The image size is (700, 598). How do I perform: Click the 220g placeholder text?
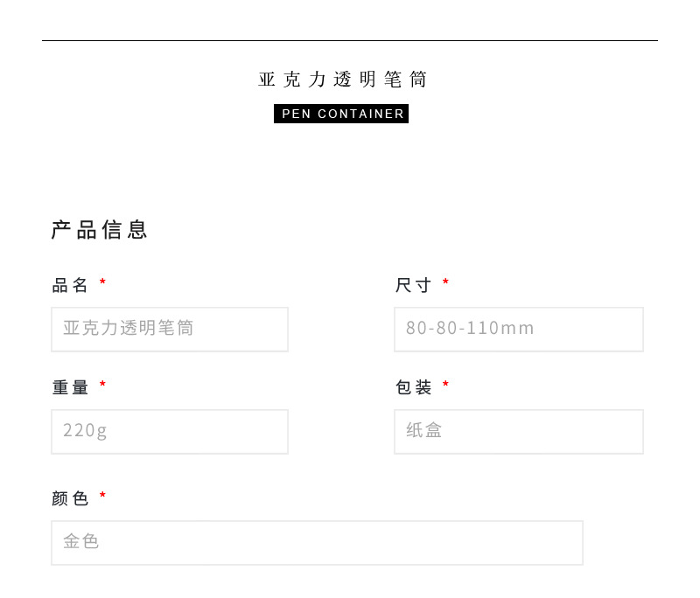(85, 431)
